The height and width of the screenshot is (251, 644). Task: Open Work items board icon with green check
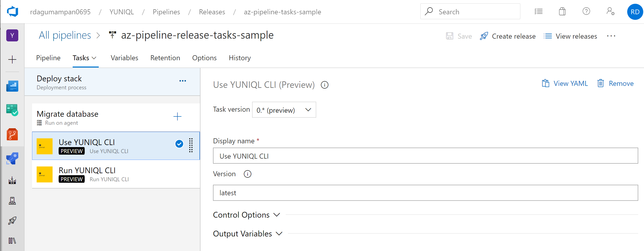(12, 110)
